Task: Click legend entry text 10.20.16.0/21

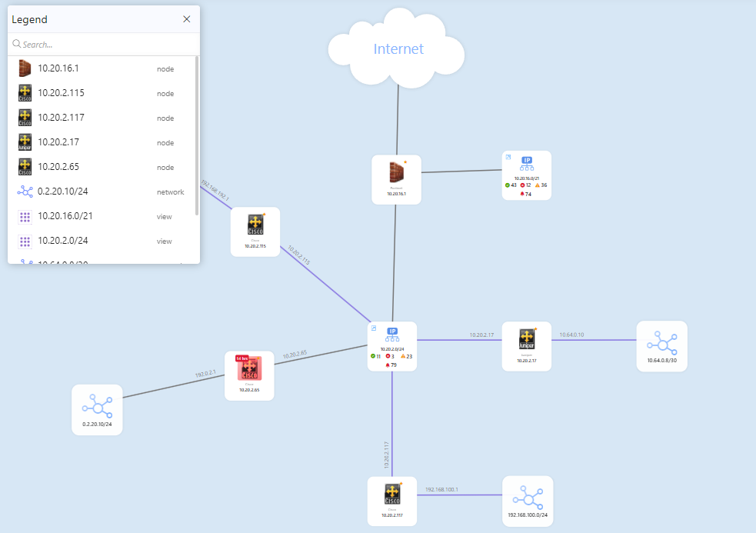Action: [65, 216]
